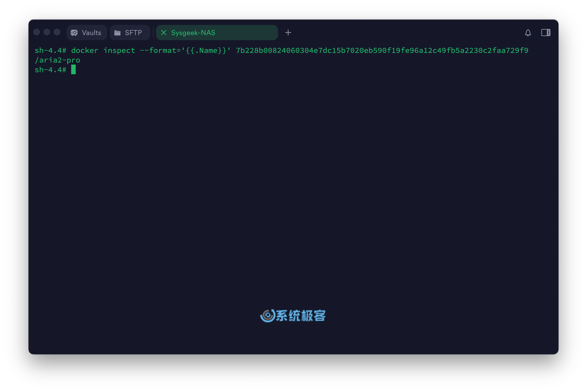Screen dimensions: 587x392
Task: Click the /aria2-pro output line
Action: 57,60
